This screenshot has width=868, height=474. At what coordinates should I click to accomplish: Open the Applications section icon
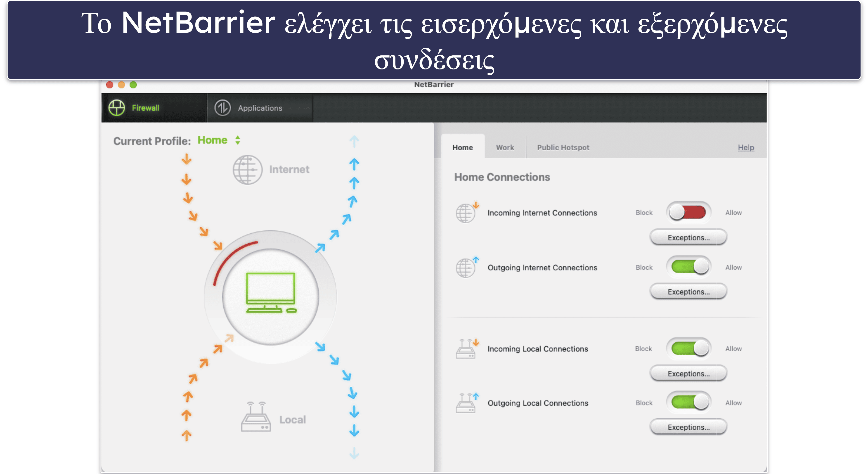(x=222, y=108)
